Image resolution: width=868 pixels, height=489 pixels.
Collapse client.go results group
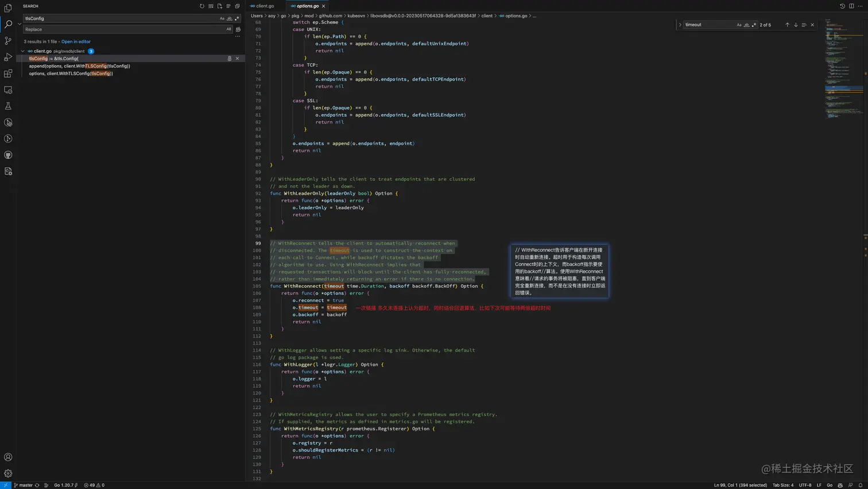click(23, 51)
